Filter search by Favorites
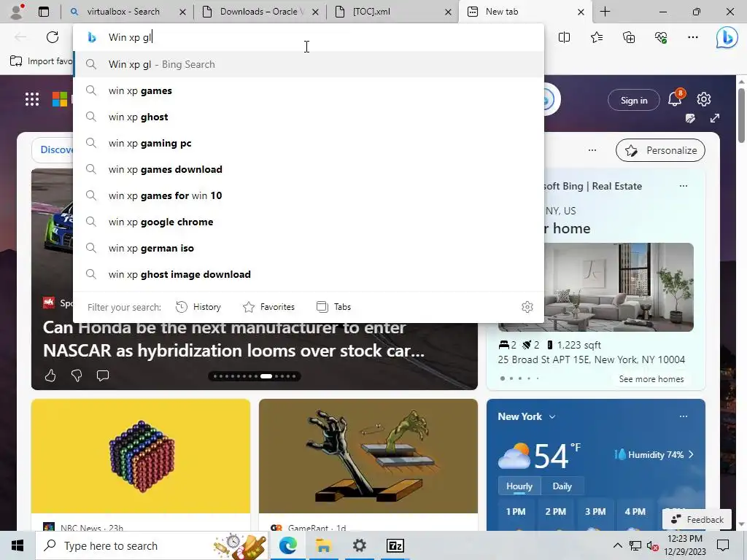 point(268,307)
